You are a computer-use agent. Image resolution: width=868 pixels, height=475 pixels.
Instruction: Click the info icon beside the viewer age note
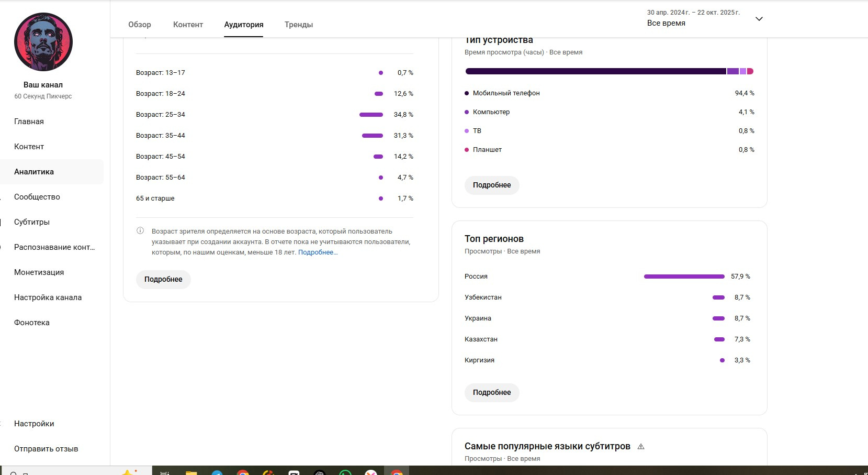(x=140, y=230)
